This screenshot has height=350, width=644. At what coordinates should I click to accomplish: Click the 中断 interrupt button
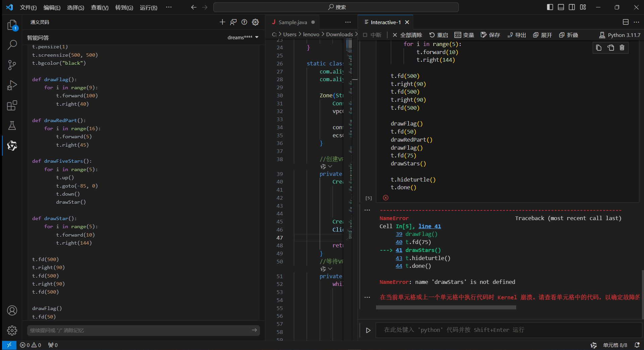pos(372,35)
